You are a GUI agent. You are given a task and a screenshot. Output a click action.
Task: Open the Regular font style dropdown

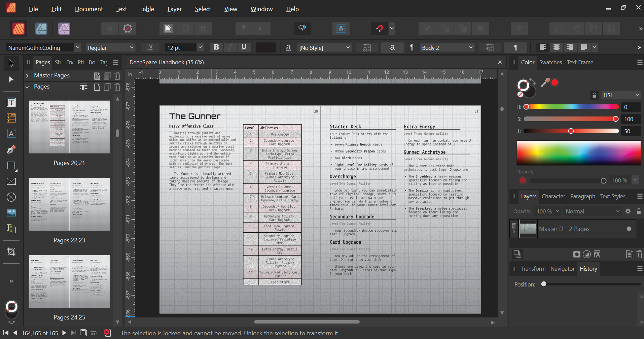(x=132, y=47)
